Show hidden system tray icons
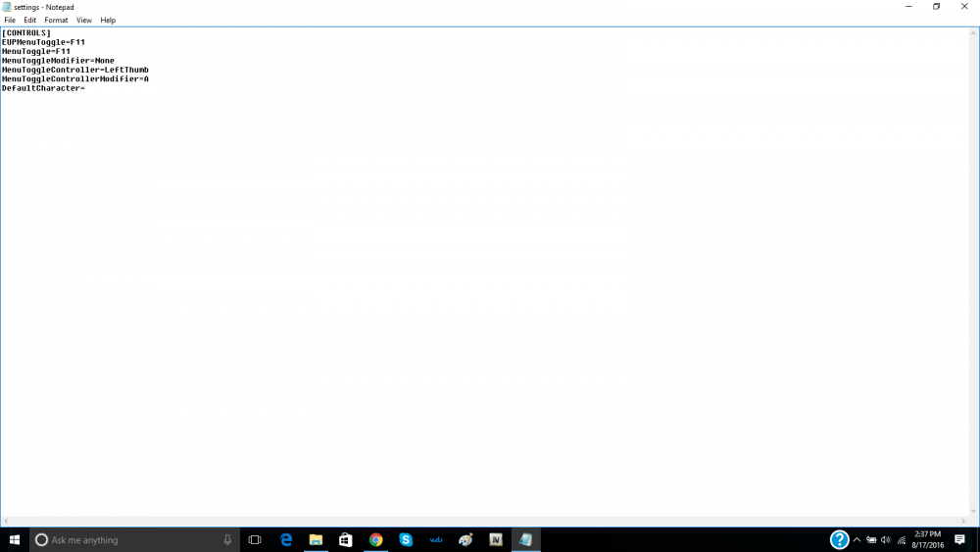 (x=857, y=540)
